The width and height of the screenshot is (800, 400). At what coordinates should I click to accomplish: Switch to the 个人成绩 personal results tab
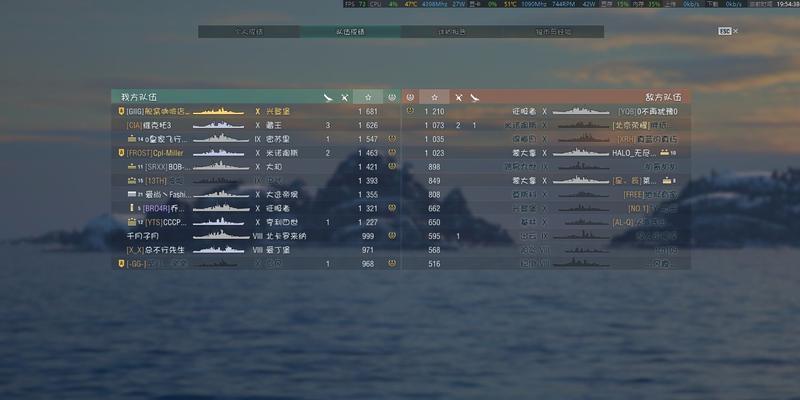[249, 32]
